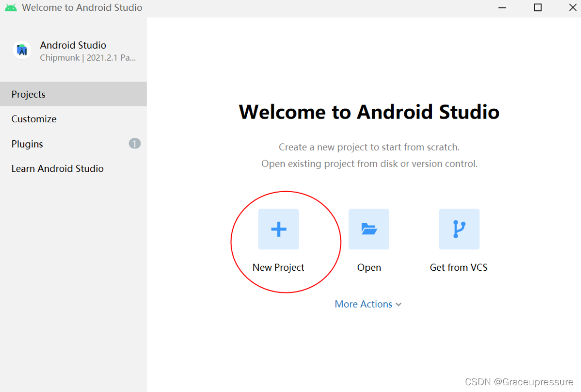581x392 pixels.
Task: Click the Open label
Action: click(369, 267)
